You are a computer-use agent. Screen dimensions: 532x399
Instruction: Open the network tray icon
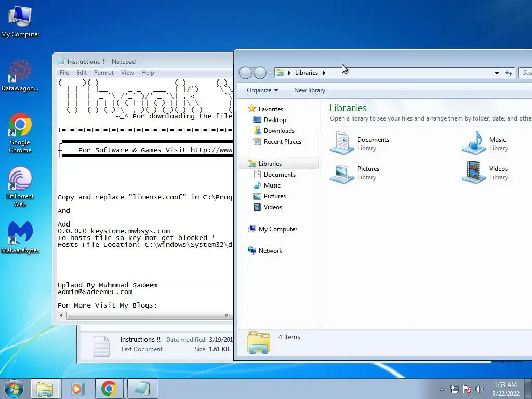pos(454,389)
